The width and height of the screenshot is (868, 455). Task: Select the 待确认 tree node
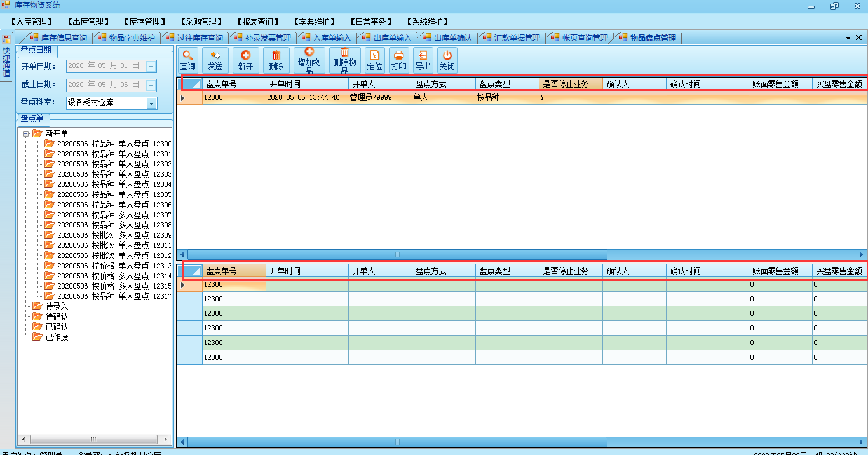click(x=57, y=316)
